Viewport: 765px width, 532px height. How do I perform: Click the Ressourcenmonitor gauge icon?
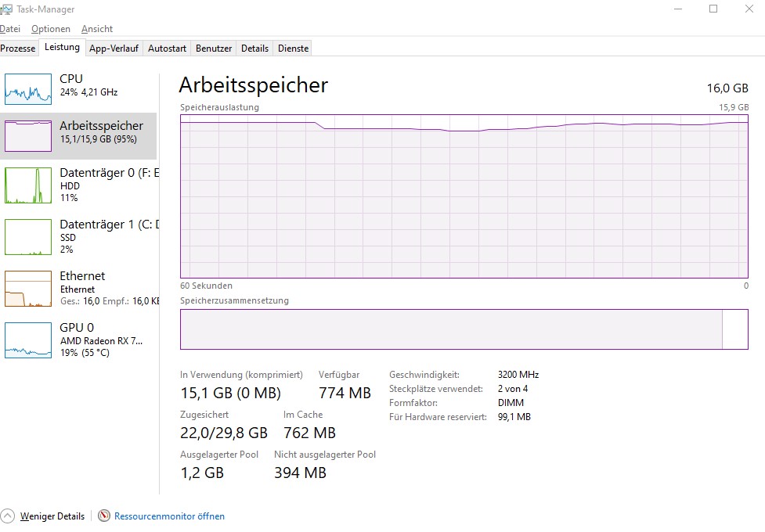104,516
